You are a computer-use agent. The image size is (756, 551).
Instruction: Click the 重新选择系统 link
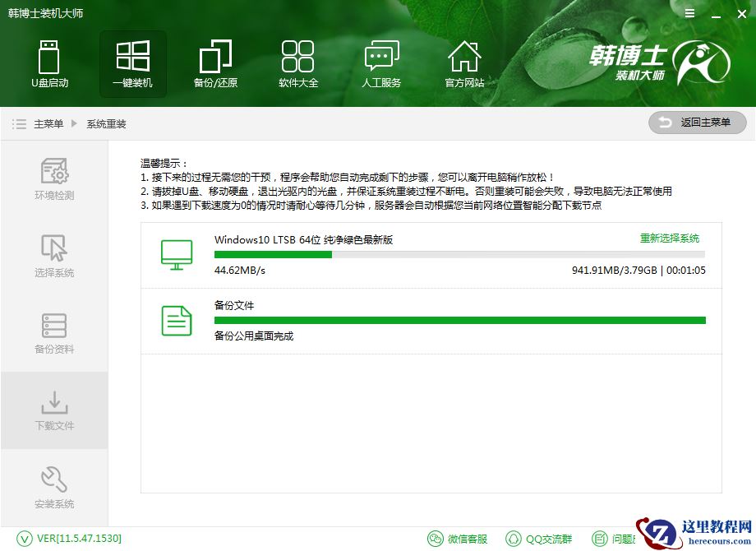[x=668, y=236]
